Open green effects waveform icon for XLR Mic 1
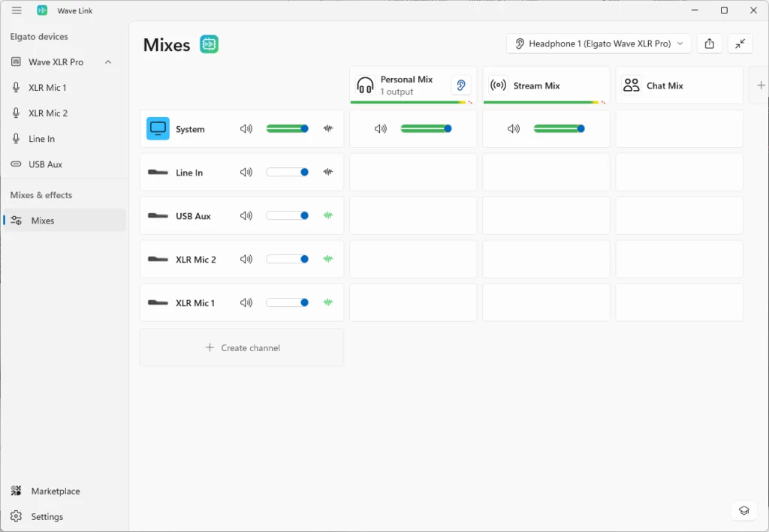Viewport: 769px width, 532px height. click(328, 302)
